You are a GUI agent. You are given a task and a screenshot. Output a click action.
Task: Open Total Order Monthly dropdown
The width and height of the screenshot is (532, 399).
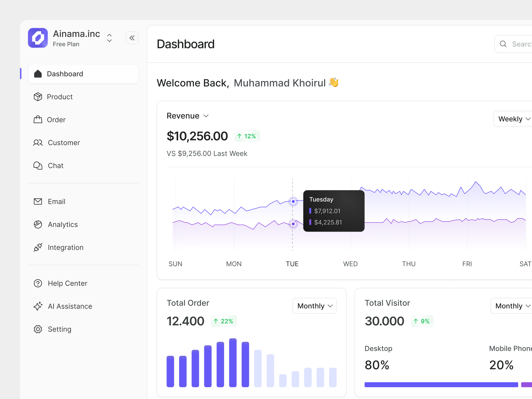pyautogui.click(x=314, y=306)
